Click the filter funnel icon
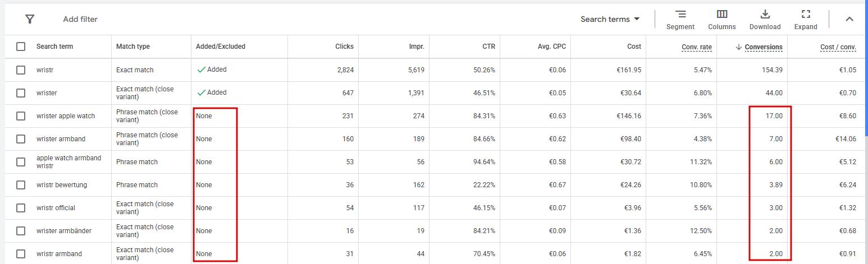The height and width of the screenshot is (264, 868). point(30,19)
